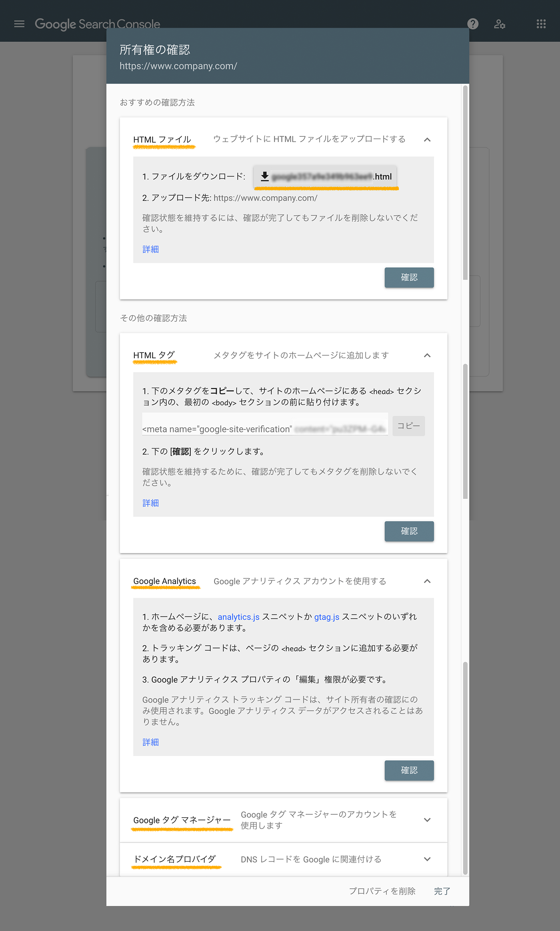This screenshot has width=560, height=931.
Task: Open the analytics.js link
Action: click(238, 617)
